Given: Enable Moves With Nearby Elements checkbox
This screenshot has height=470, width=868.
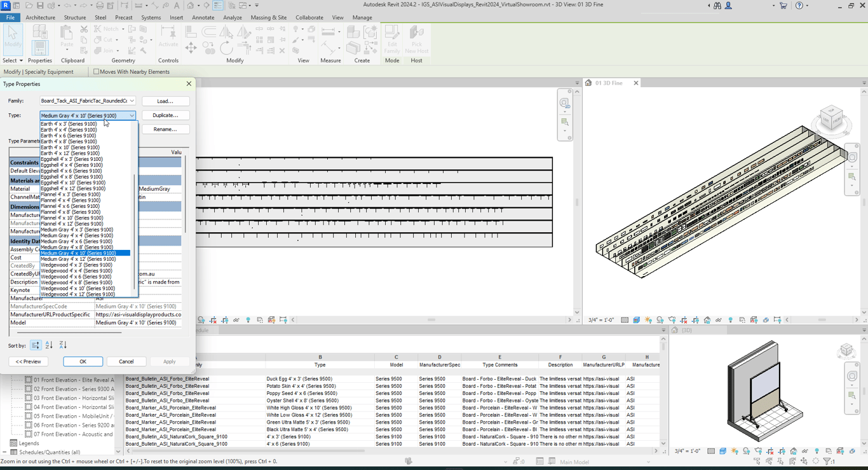Looking at the screenshot, I should pos(97,72).
